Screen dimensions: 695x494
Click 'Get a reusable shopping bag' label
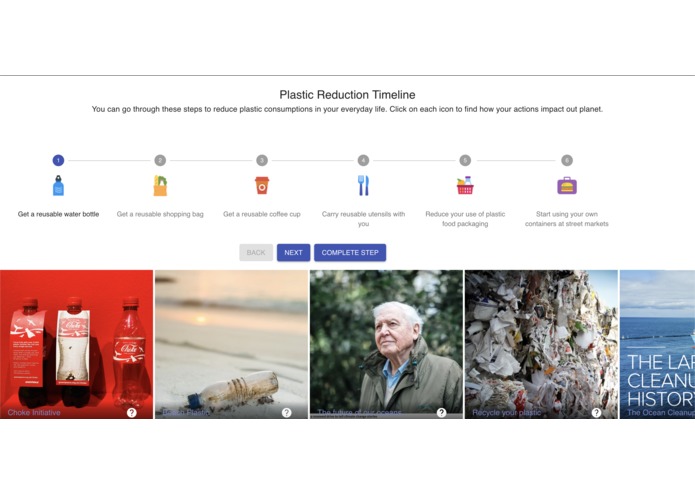[x=160, y=214]
